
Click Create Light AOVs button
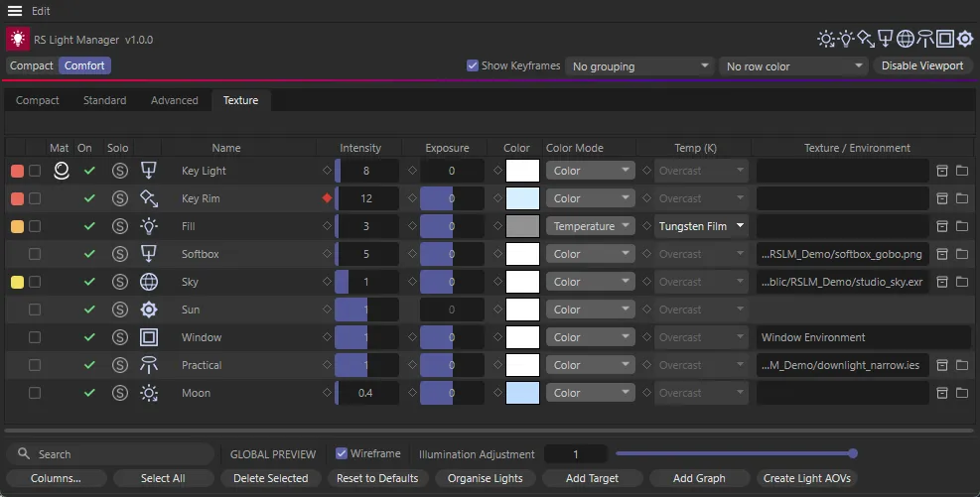[x=807, y=478]
